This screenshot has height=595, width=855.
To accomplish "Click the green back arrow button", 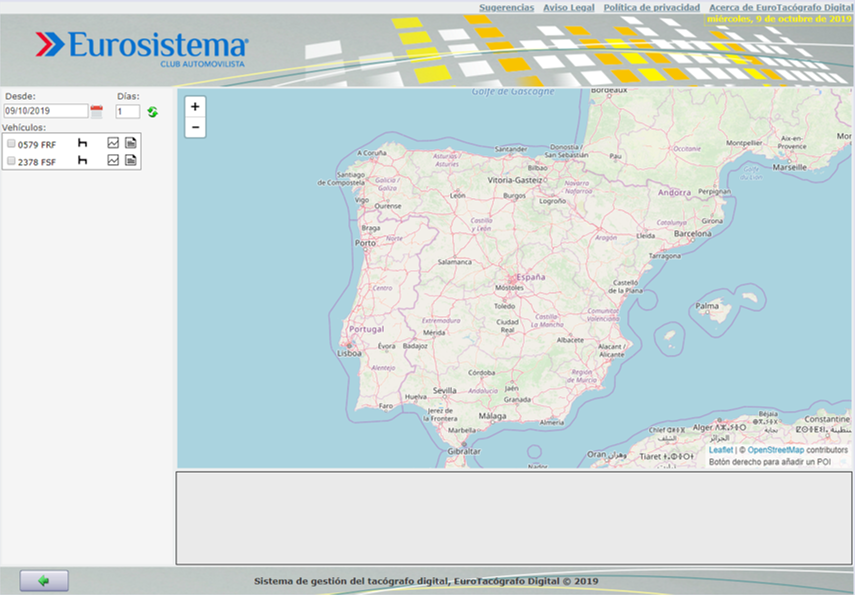I will (44, 581).
